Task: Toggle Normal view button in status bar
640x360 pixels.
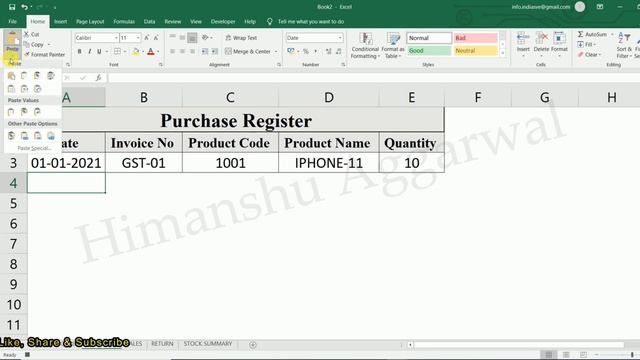Action: click(x=549, y=355)
